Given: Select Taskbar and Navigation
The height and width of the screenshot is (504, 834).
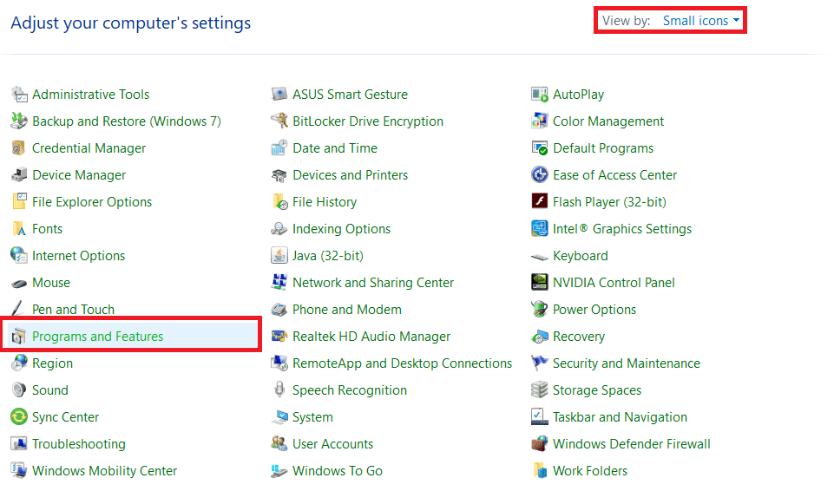Looking at the screenshot, I should tap(619, 417).
